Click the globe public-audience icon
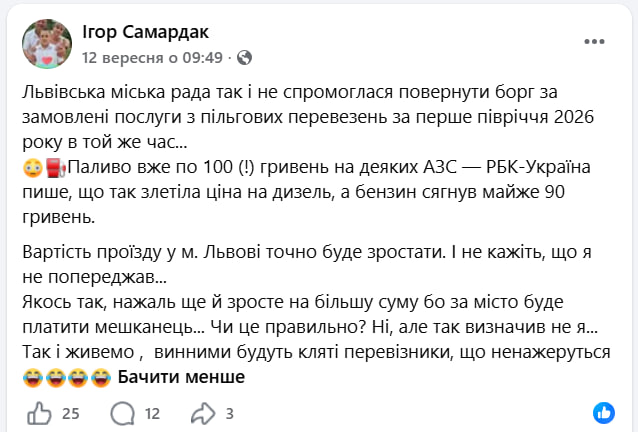The width and height of the screenshot is (638, 432). pyautogui.click(x=244, y=58)
